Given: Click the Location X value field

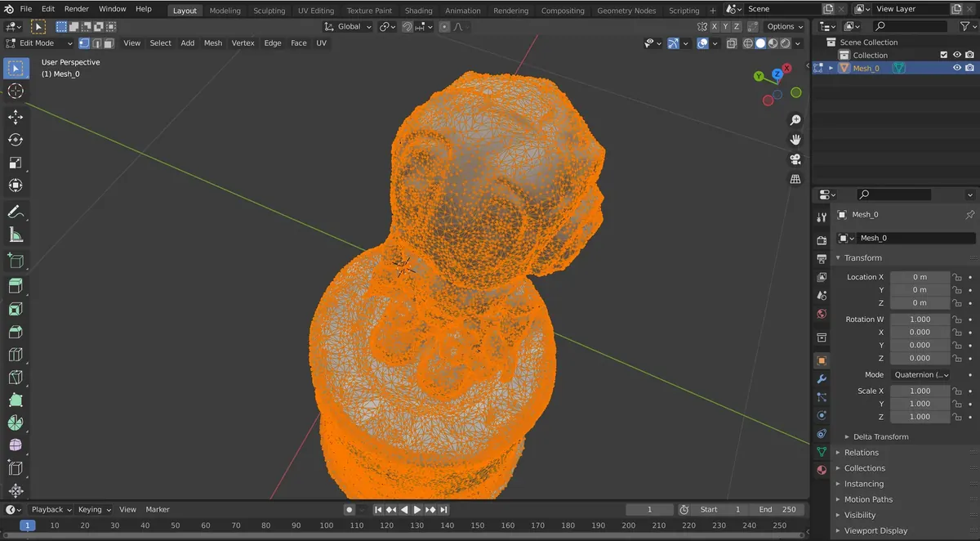Looking at the screenshot, I should click(920, 277).
